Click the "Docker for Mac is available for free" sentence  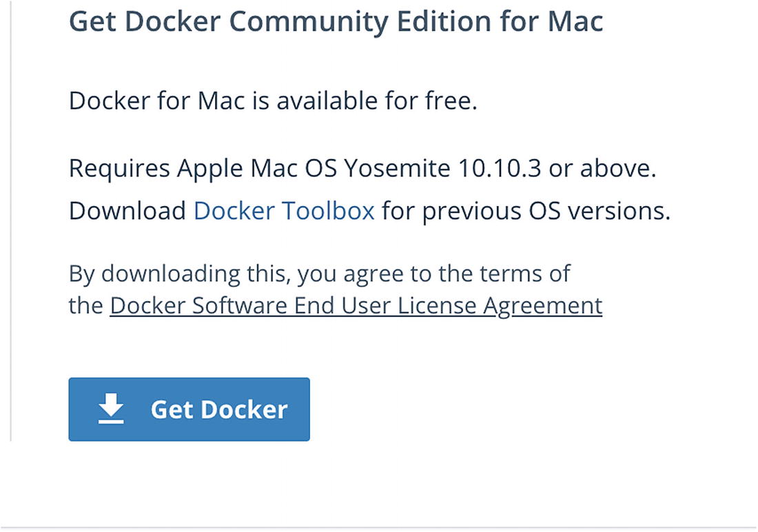[273, 101]
